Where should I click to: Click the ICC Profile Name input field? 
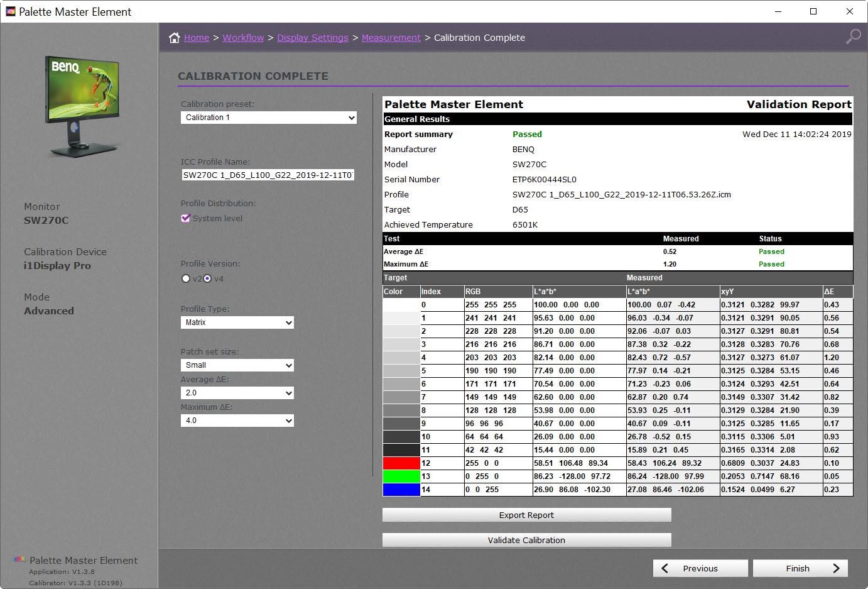pyautogui.click(x=268, y=175)
